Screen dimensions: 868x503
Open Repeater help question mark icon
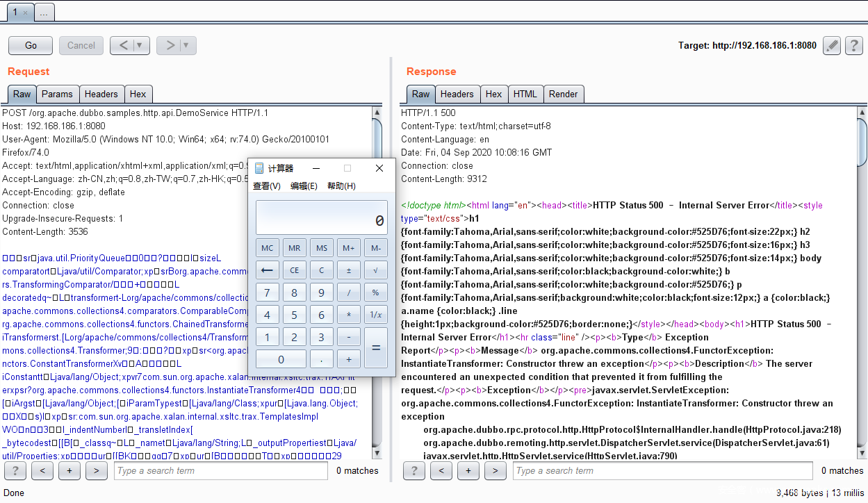853,46
